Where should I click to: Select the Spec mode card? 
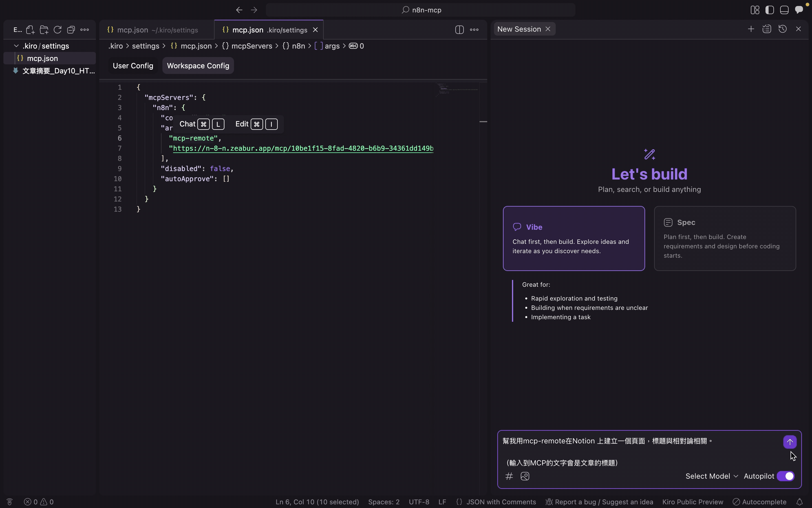click(x=725, y=238)
